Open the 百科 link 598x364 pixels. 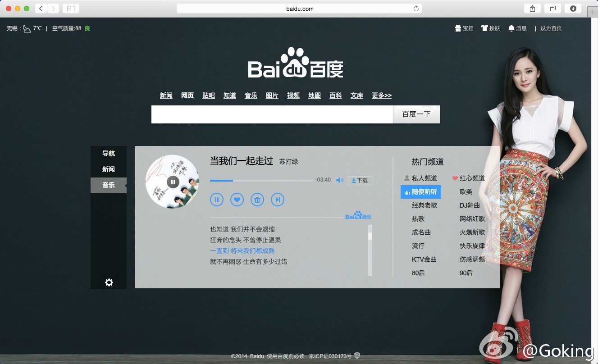pos(336,96)
